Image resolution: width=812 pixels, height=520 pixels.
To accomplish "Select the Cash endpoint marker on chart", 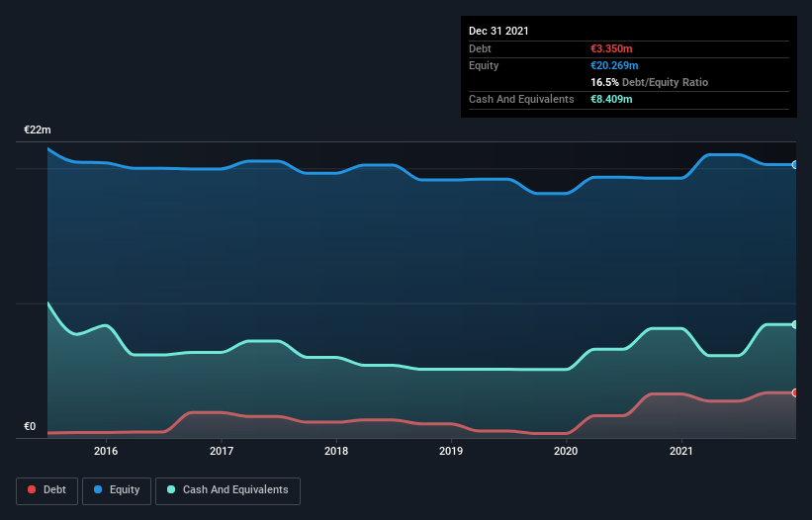I will point(795,325).
